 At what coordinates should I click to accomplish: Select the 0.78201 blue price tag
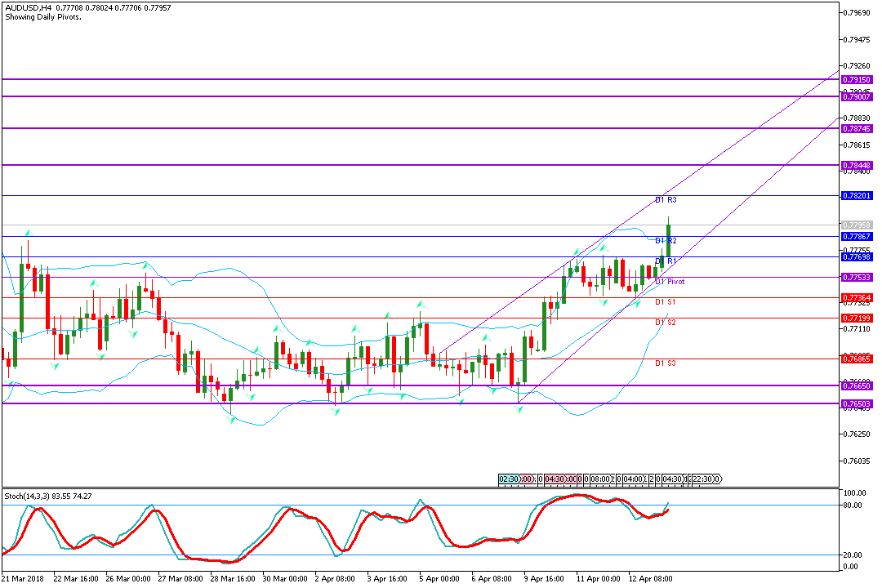click(857, 196)
